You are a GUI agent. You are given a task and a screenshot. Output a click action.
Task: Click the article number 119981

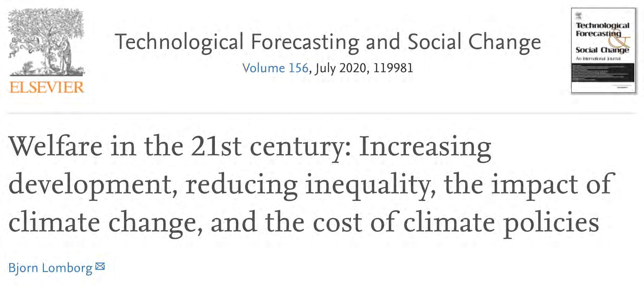click(393, 68)
